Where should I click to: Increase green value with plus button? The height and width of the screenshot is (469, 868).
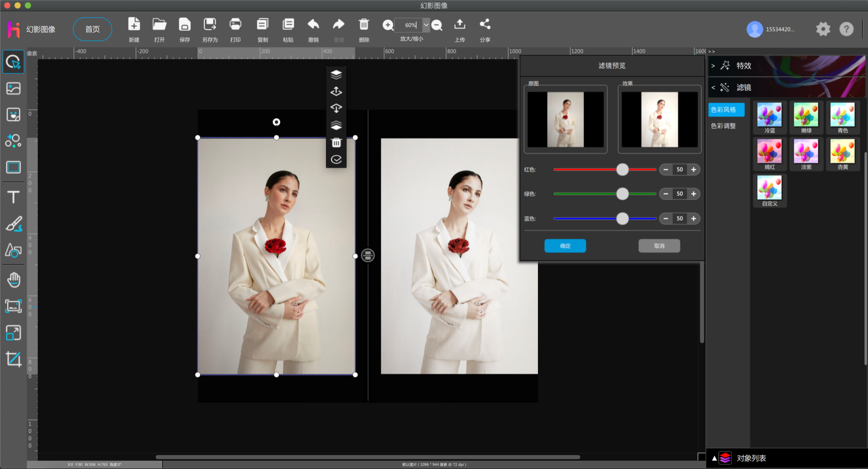point(693,194)
